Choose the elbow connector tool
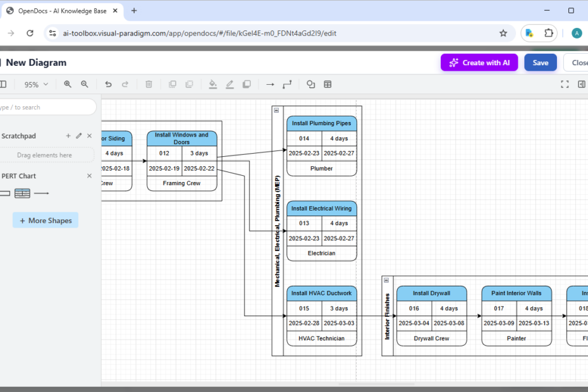This screenshot has height=392, width=588. pyautogui.click(x=287, y=84)
